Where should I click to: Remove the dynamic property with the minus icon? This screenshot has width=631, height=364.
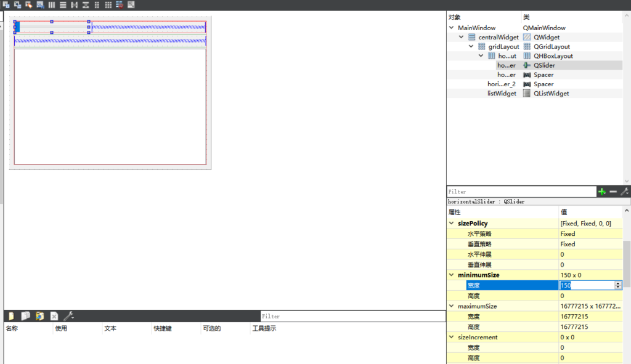point(613,192)
